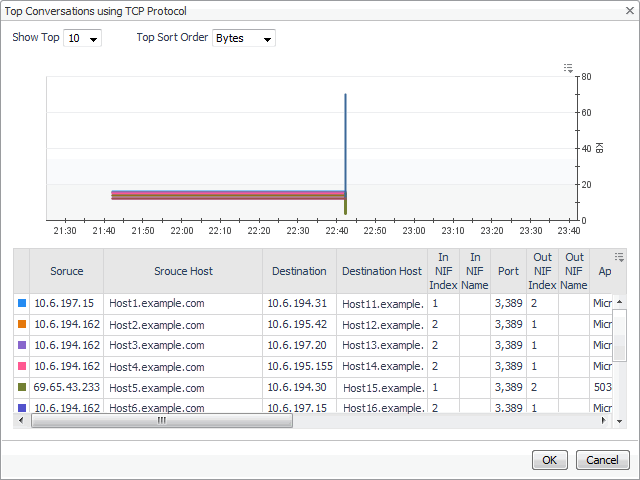
Task: Click the Cancel button
Action: 602,460
